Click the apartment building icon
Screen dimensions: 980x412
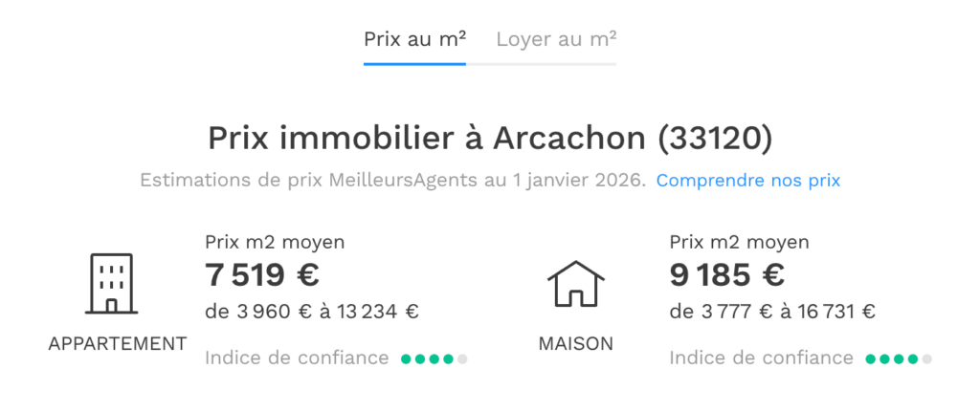coord(109,284)
